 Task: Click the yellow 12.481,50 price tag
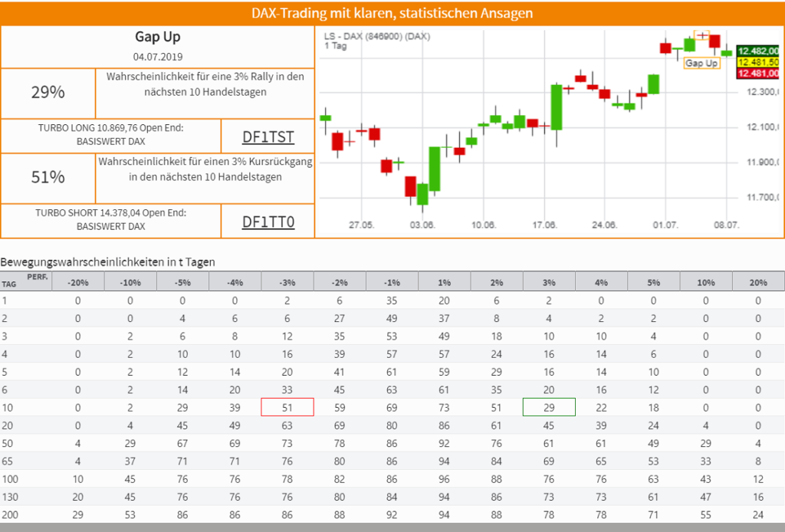click(758, 62)
